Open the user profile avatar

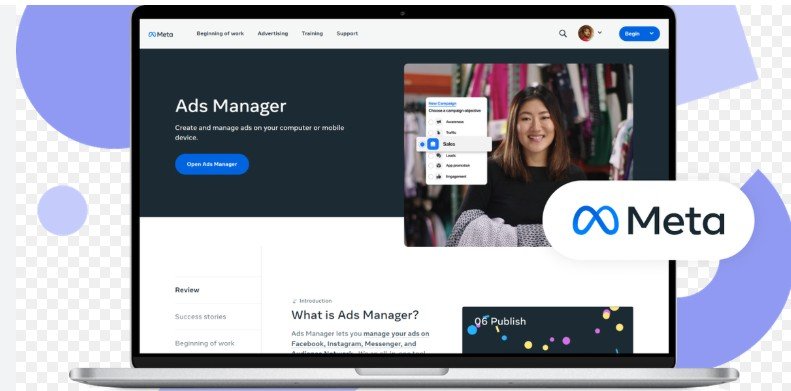pyautogui.click(x=586, y=33)
